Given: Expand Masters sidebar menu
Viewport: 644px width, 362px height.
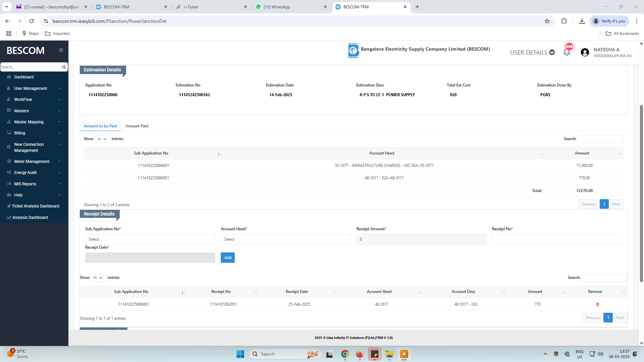Looking at the screenshot, I should point(34,111).
